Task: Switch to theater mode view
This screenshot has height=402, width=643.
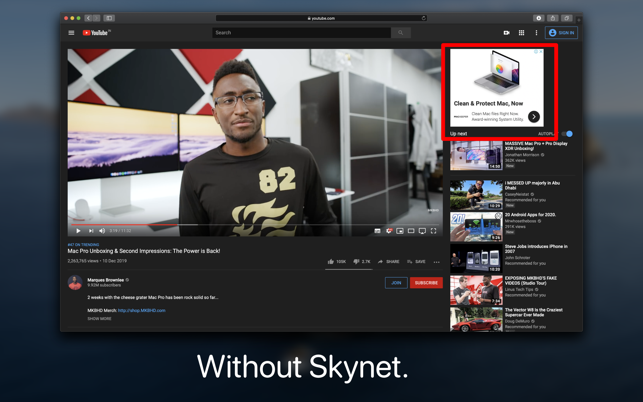Action: pyautogui.click(x=411, y=231)
